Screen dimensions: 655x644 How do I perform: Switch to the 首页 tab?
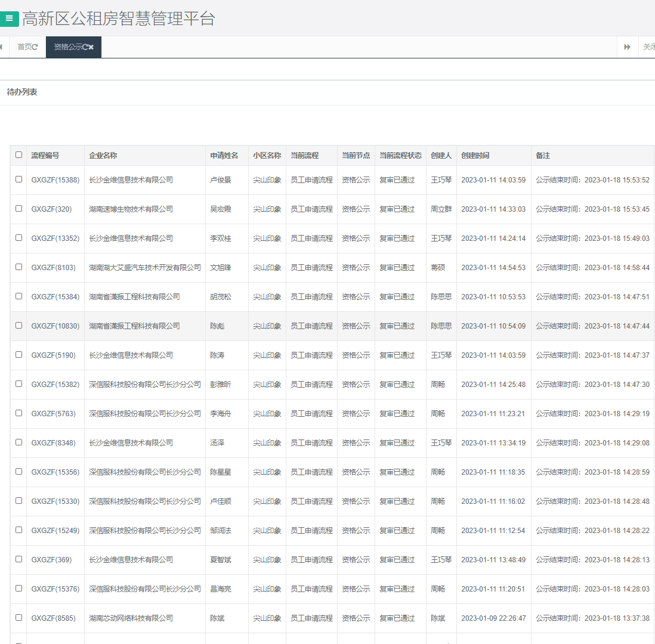(24, 47)
